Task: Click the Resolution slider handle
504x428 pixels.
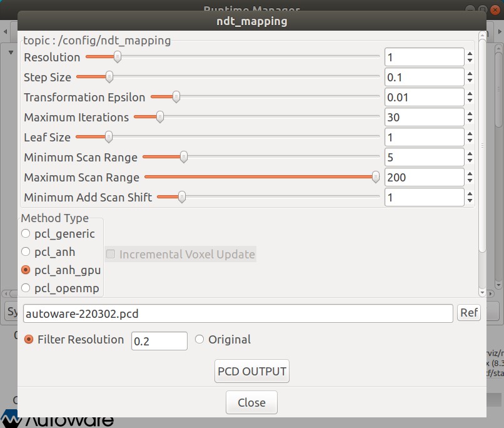Action: click(x=118, y=56)
